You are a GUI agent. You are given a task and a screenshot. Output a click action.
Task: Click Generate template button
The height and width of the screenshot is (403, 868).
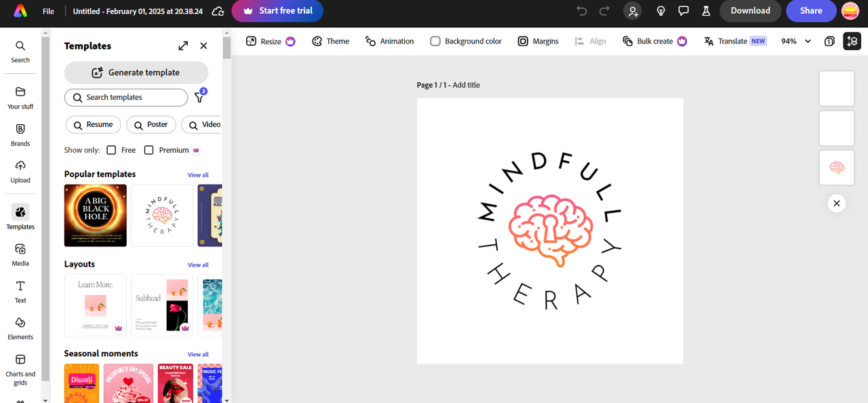(136, 73)
